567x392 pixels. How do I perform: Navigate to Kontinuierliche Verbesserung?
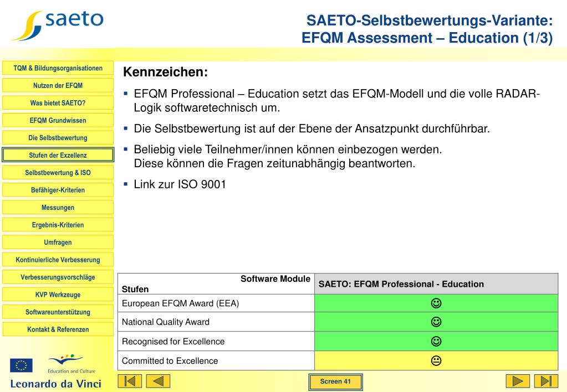(x=58, y=260)
